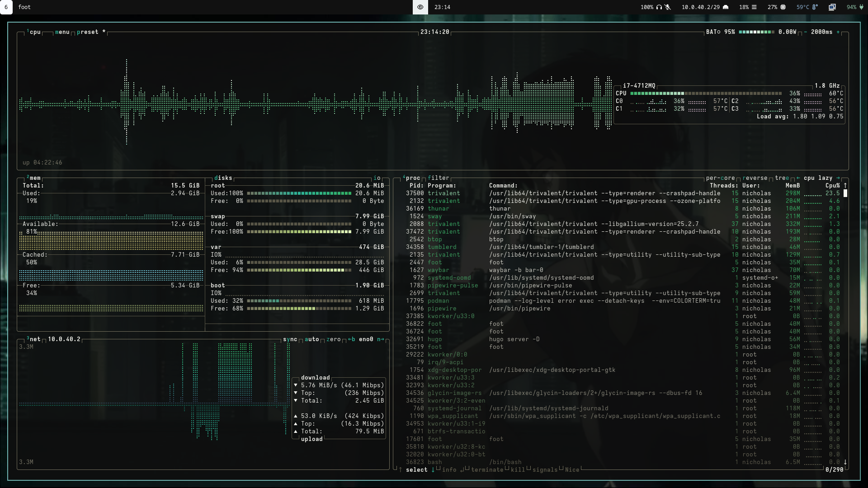
Task: Click zero to reset network totals
Action: tap(333, 339)
